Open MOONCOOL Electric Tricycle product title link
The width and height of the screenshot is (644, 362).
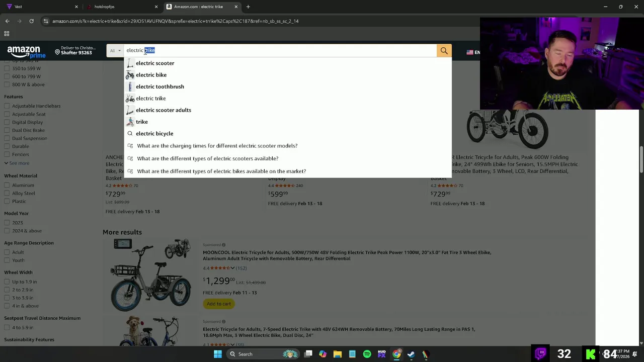coord(347,255)
